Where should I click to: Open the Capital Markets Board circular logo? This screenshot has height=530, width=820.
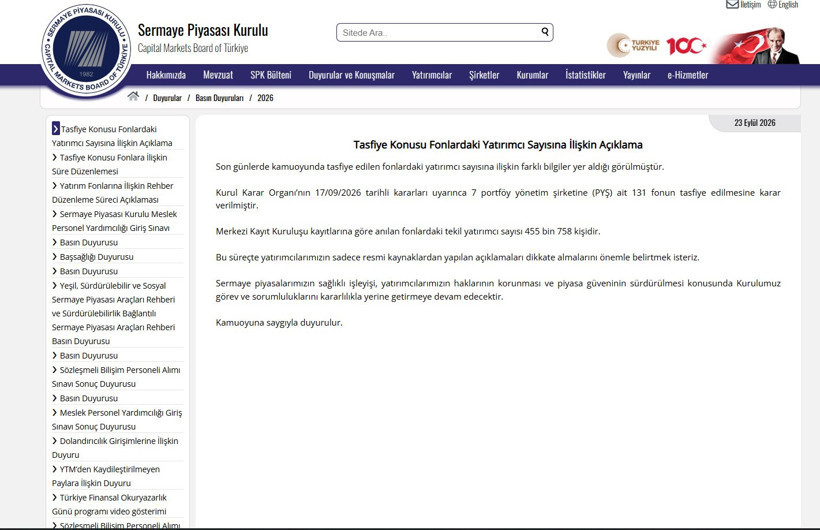(x=86, y=50)
